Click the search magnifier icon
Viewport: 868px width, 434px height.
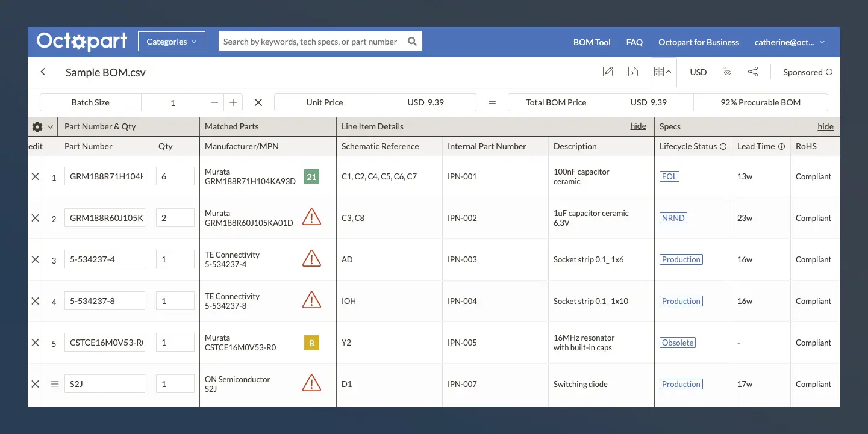[x=412, y=42]
